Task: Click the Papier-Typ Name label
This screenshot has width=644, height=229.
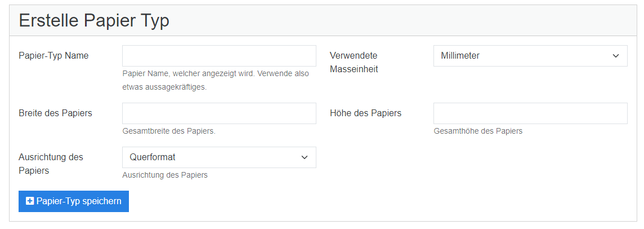Action: pyautogui.click(x=53, y=55)
